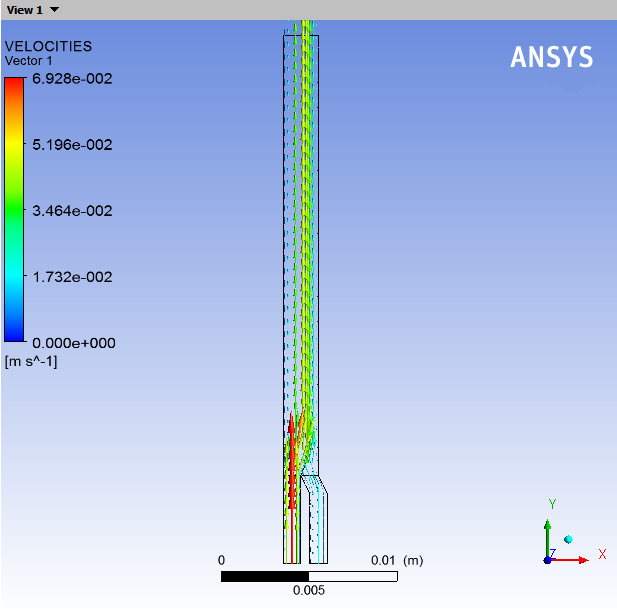Image resolution: width=617 pixels, height=609 pixels.
Task: Click the 3.464e-002 legend value
Action: [72, 210]
